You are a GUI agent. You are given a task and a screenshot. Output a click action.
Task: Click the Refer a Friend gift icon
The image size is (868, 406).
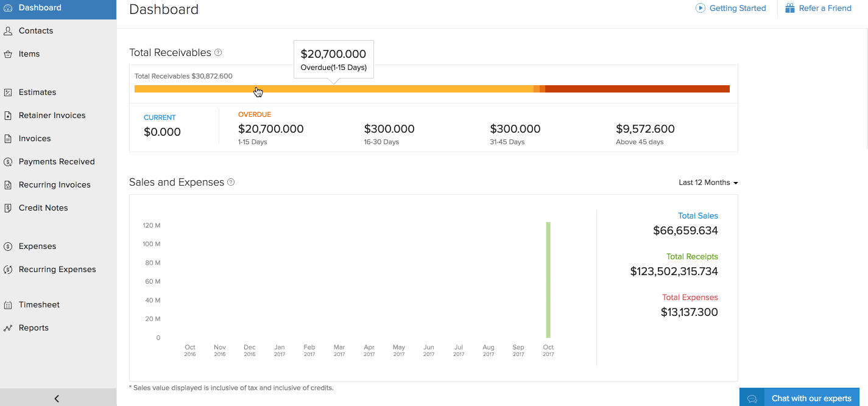790,9
